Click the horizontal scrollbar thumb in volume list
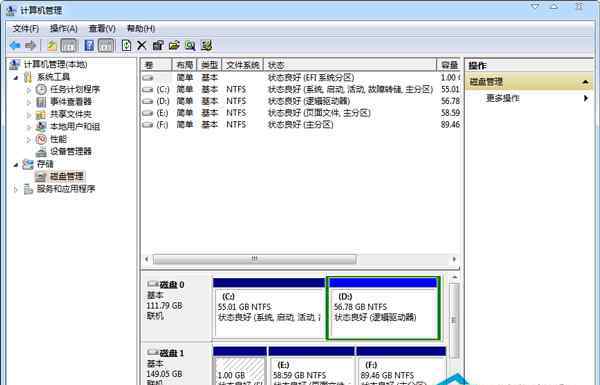Image resolution: width=600 pixels, height=385 pixels. click(254, 259)
